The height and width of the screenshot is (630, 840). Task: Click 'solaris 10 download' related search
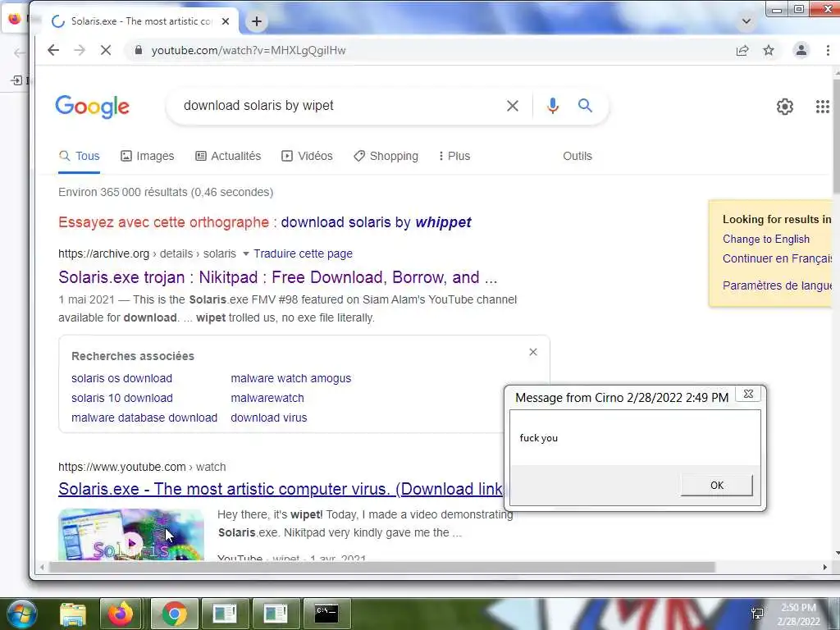pos(121,398)
